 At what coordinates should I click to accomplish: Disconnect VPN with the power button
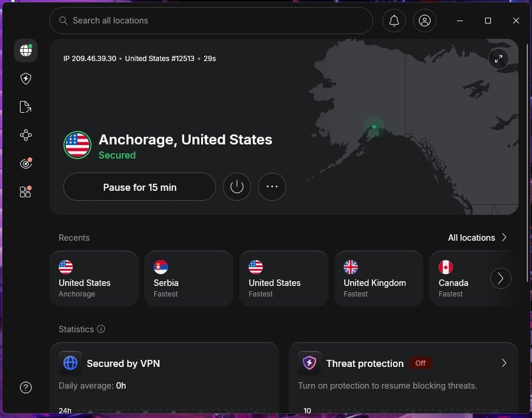[237, 187]
